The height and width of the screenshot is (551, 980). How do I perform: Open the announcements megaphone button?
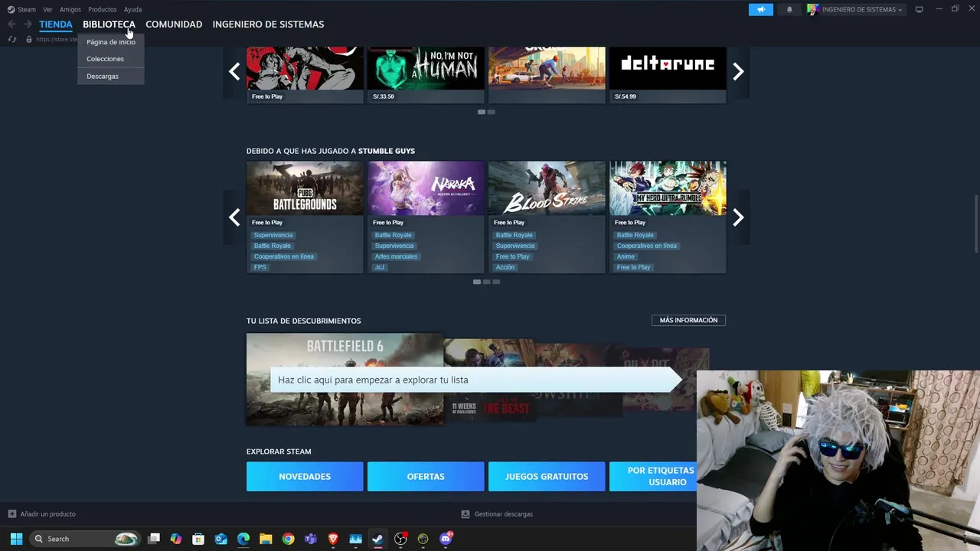761,9
